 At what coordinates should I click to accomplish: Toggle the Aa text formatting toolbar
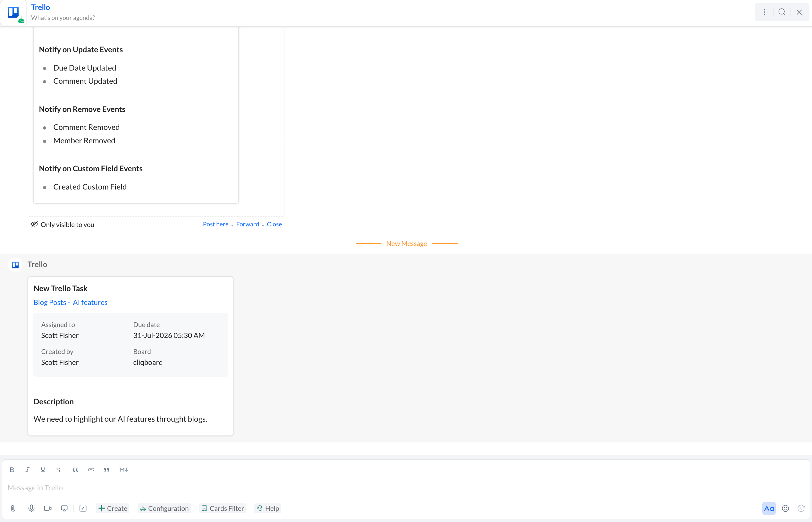click(x=769, y=509)
